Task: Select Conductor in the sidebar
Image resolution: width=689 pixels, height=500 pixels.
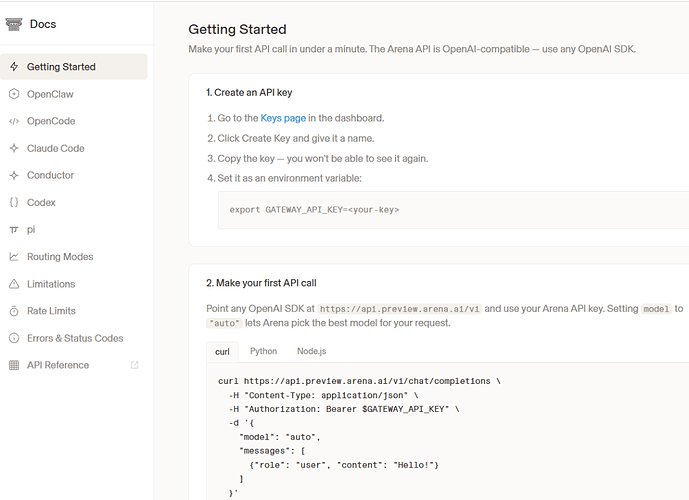Action: [x=74, y=175]
